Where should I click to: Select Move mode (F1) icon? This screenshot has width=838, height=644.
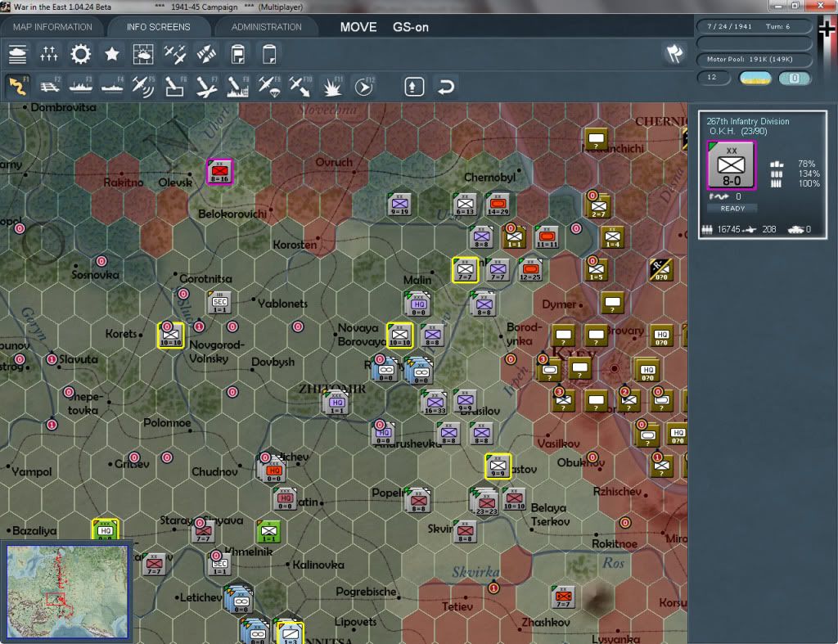click(x=18, y=86)
